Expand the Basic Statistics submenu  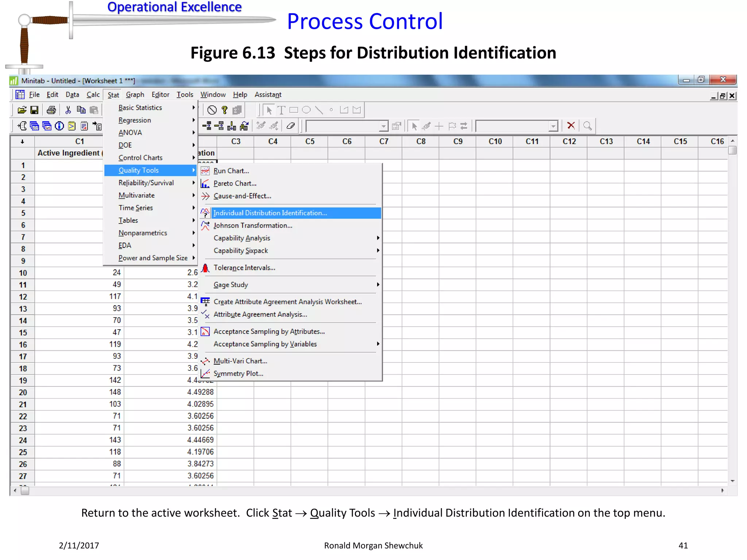pyautogui.click(x=151, y=108)
